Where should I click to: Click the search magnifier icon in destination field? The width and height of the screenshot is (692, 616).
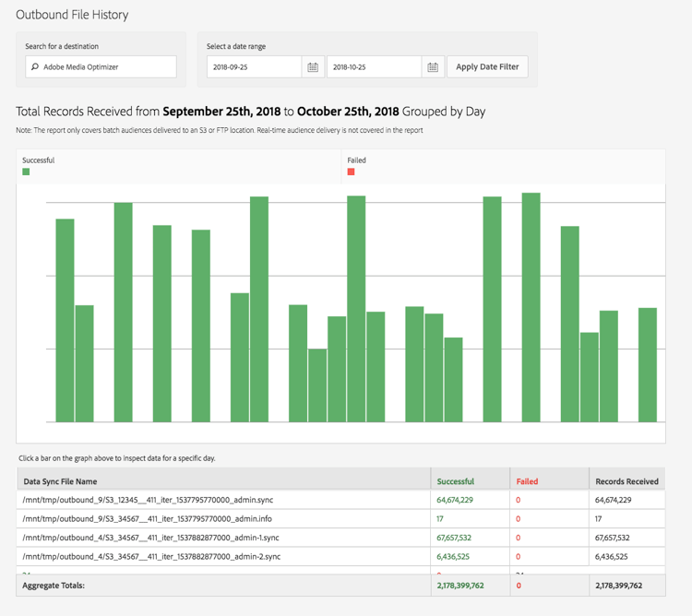coord(35,67)
